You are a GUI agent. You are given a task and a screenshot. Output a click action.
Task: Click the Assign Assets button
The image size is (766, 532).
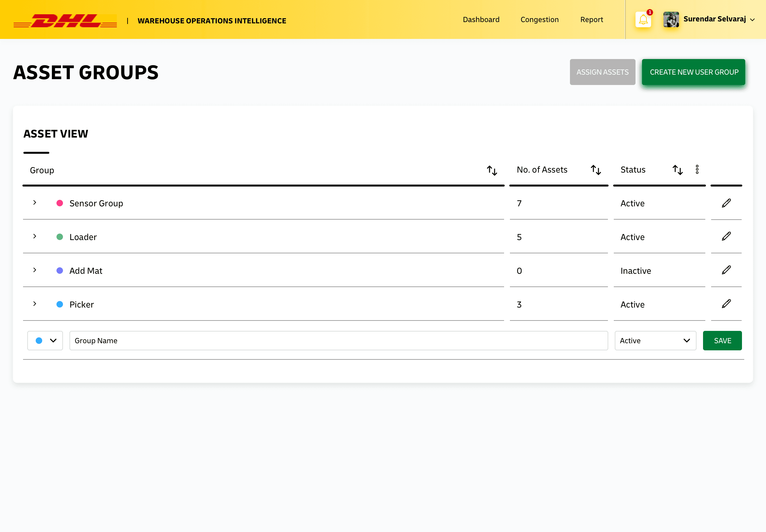(602, 72)
